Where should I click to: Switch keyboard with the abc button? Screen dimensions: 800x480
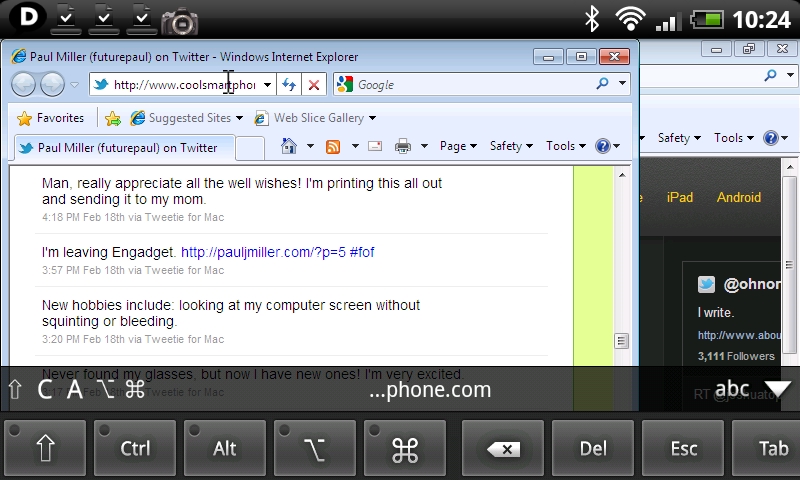pos(732,389)
